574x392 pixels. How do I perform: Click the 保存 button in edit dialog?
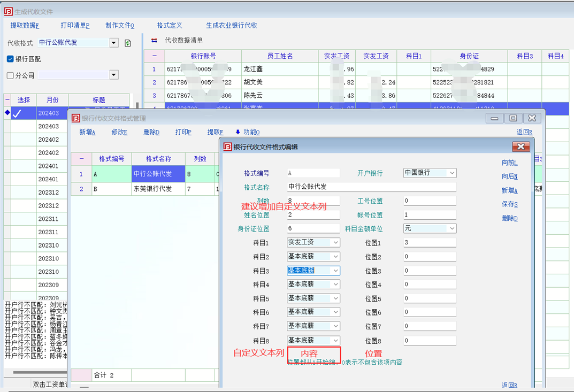coord(509,204)
